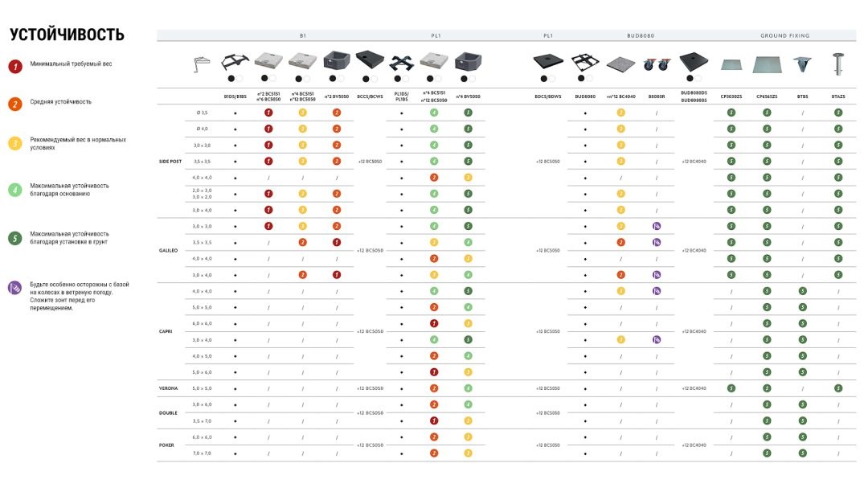Screen dimensions: 868x488
Task: Click the red number 1 legend circle
Action: (x=15, y=67)
